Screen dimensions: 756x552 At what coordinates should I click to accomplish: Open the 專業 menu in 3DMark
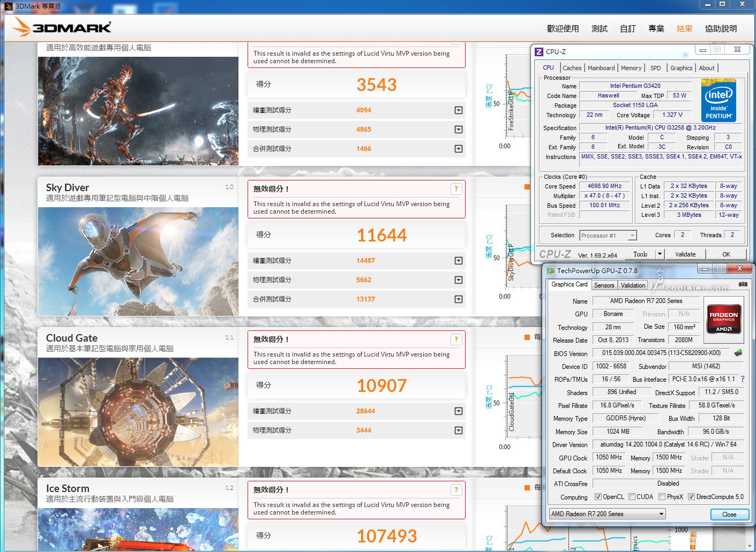[x=656, y=28]
